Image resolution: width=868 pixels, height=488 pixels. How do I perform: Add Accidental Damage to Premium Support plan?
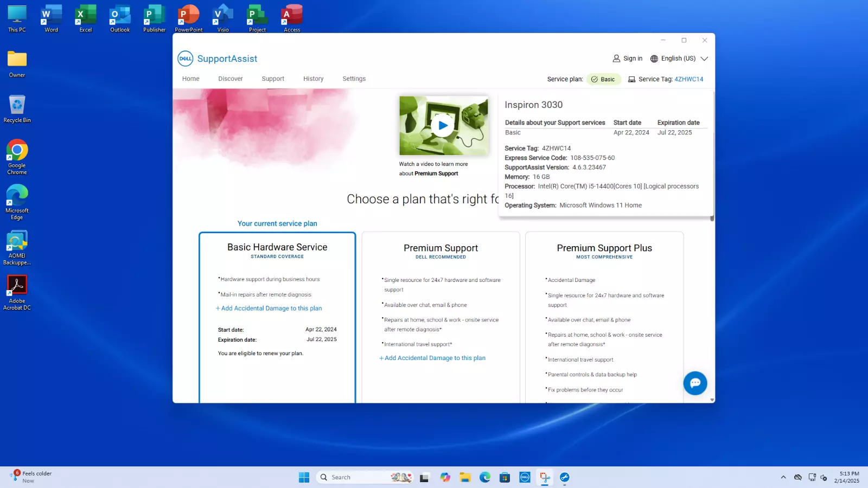pyautogui.click(x=432, y=358)
